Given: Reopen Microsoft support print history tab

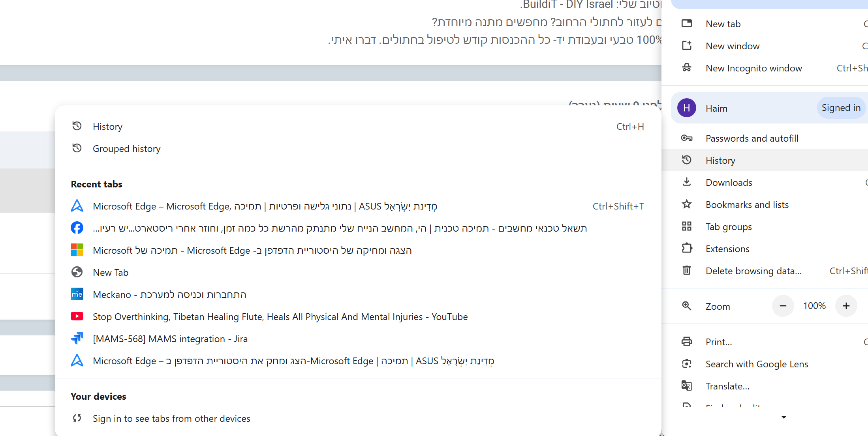Looking at the screenshot, I should coord(358,251).
